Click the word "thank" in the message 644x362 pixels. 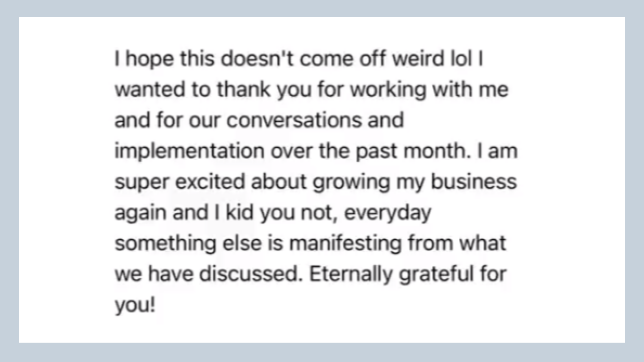point(244,89)
